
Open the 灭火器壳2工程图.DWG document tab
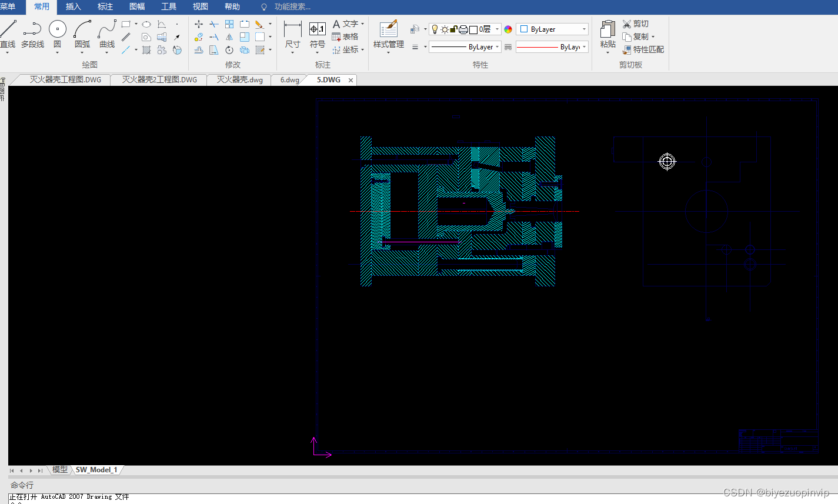coord(159,80)
